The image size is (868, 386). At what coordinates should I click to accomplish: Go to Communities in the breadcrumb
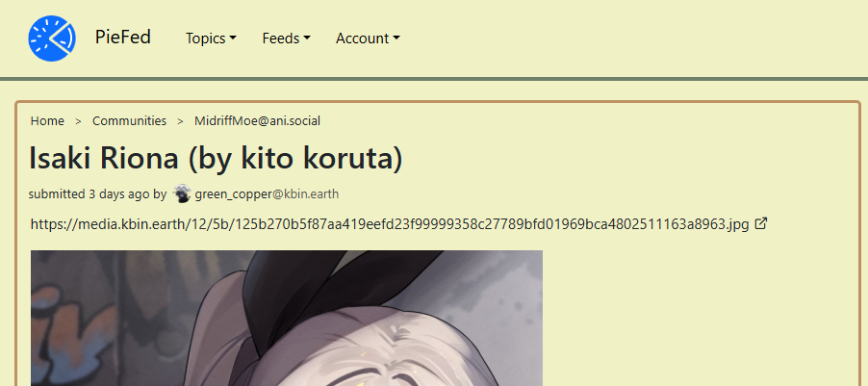[129, 120]
